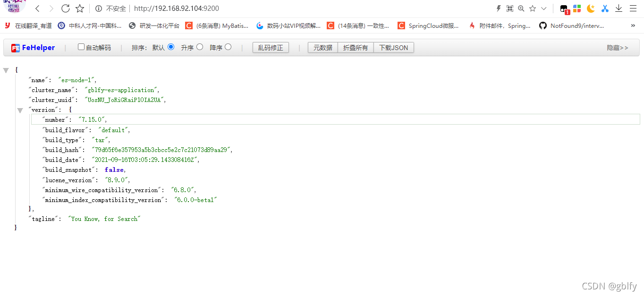Click the "version" key label

(43, 110)
